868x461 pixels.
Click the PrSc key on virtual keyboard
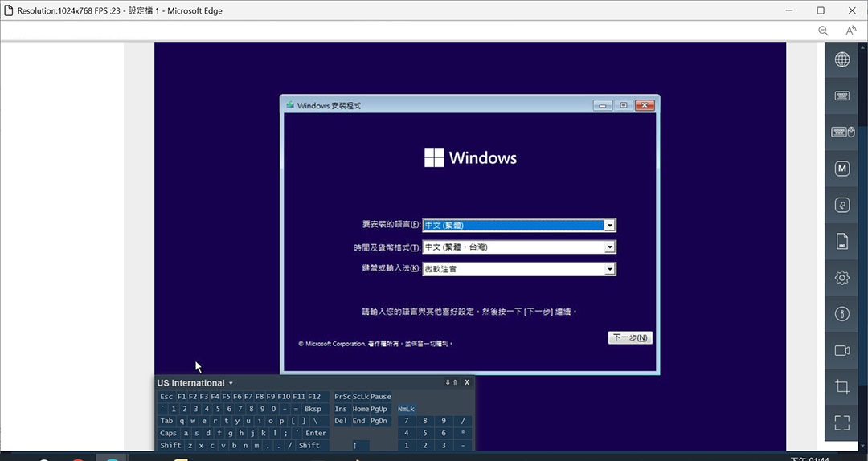(x=342, y=397)
